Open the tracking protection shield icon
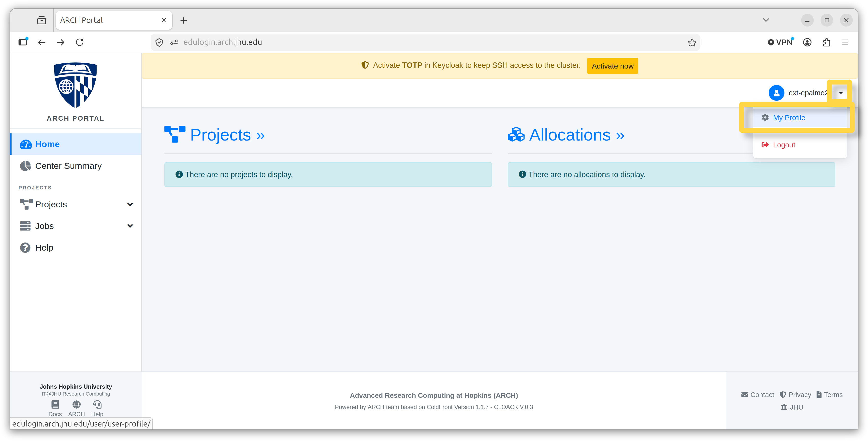 (159, 43)
